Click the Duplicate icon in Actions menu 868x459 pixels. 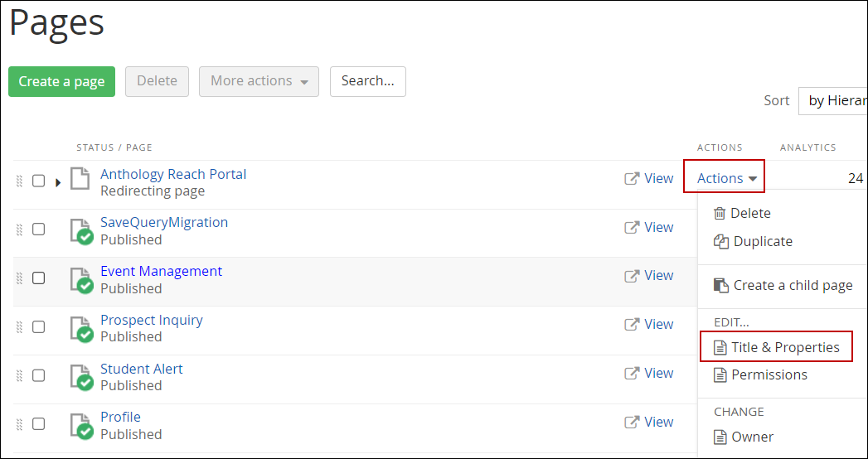[x=720, y=242]
